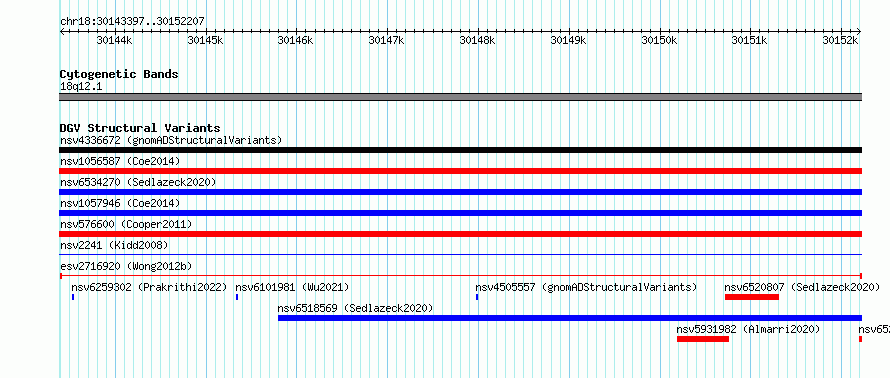Click the thin red esv2716920 Wong2012b line
Image resolution: width=890 pixels, height=378 pixels.
tap(460, 276)
